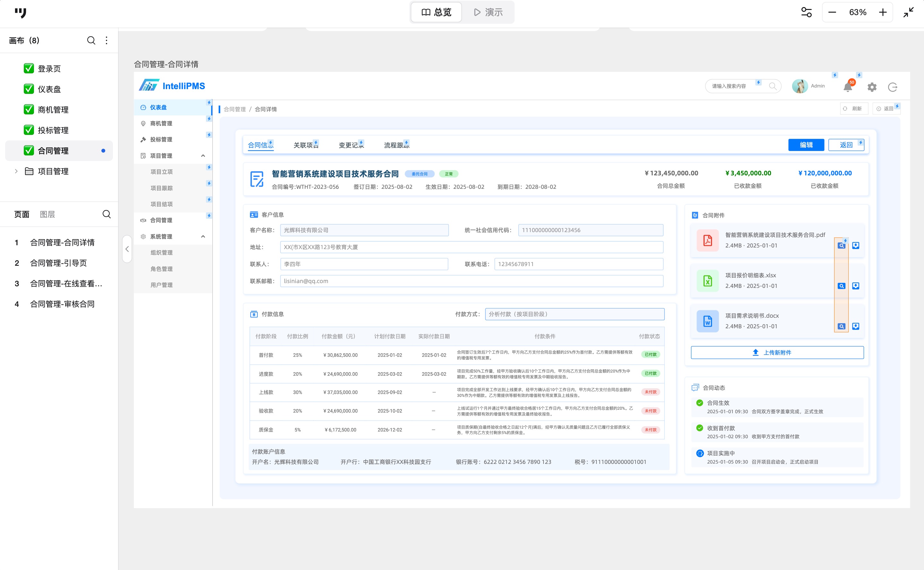Switch to the 流程跟踪 tab
Viewport: 924px width, 570px height.
click(397, 145)
